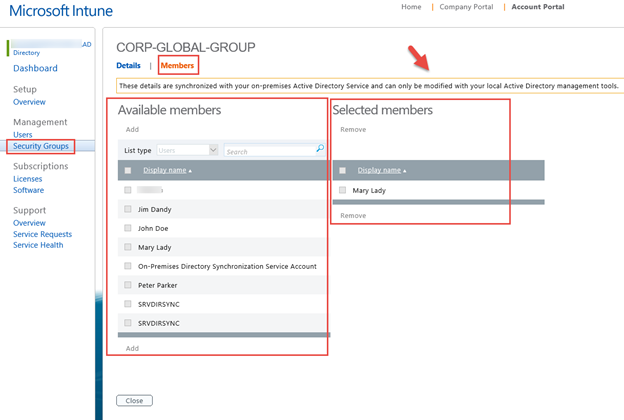Select the John Doe row text
Image resolution: width=624 pixels, height=420 pixels.
(153, 229)
